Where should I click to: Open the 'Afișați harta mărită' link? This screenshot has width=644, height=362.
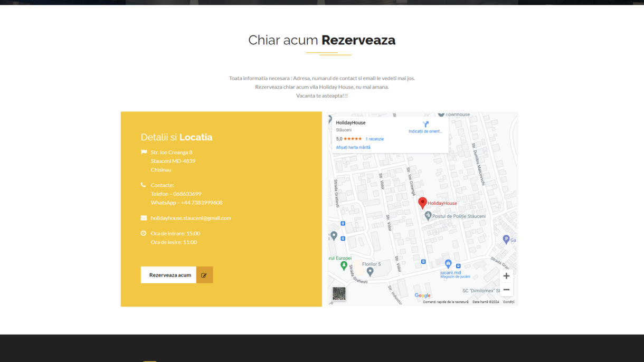(x=353, y=147)
